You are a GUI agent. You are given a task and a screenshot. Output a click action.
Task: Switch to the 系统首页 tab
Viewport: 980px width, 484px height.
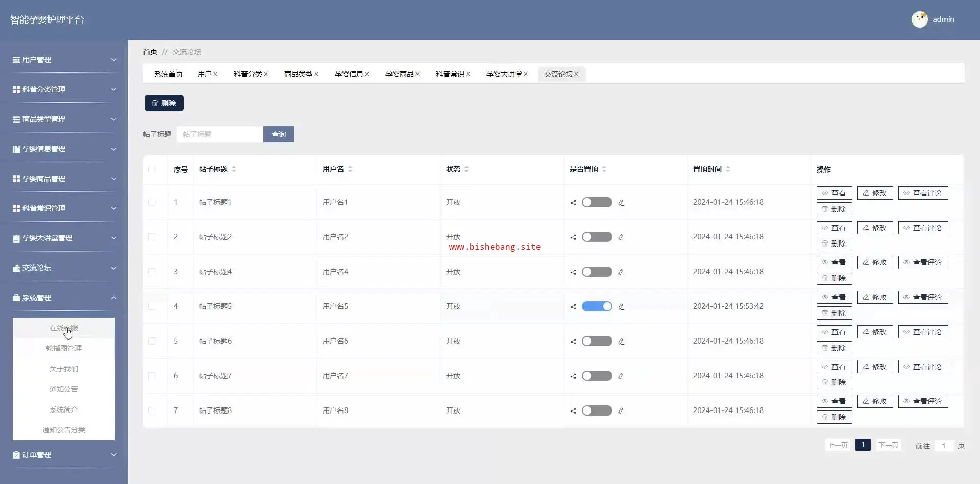(168, 75)
